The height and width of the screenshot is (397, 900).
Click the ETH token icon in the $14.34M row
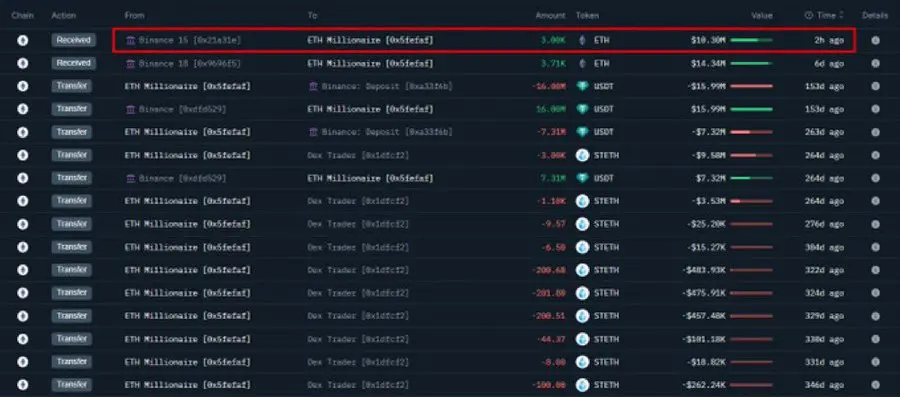pos(583,63)
